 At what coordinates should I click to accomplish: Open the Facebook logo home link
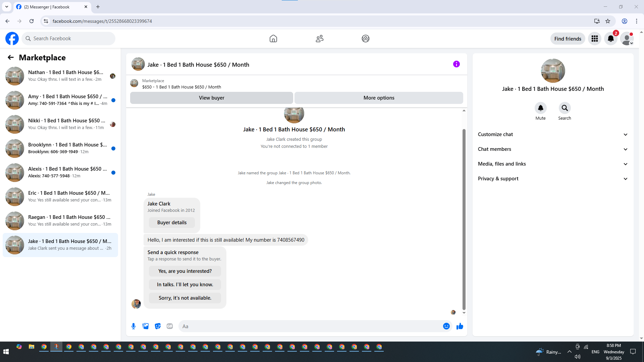click(12, 39)
